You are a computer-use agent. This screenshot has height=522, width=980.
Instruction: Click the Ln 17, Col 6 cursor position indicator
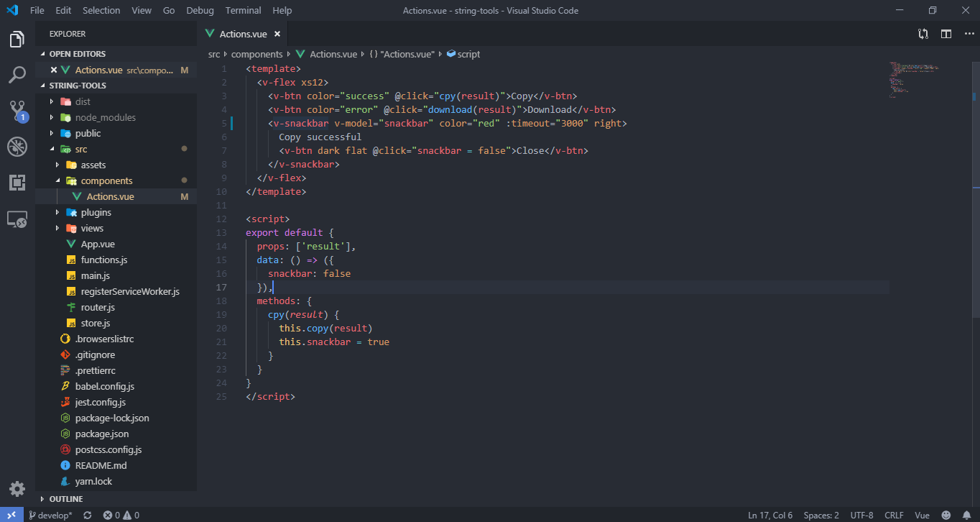tap(770, 515)
